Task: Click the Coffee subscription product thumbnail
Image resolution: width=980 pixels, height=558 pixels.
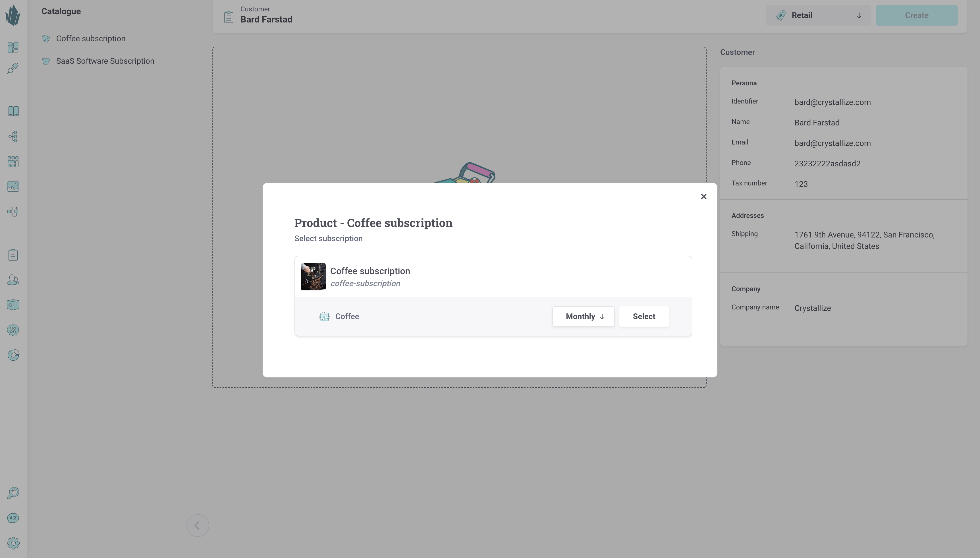Action: [x=313, y=277]
